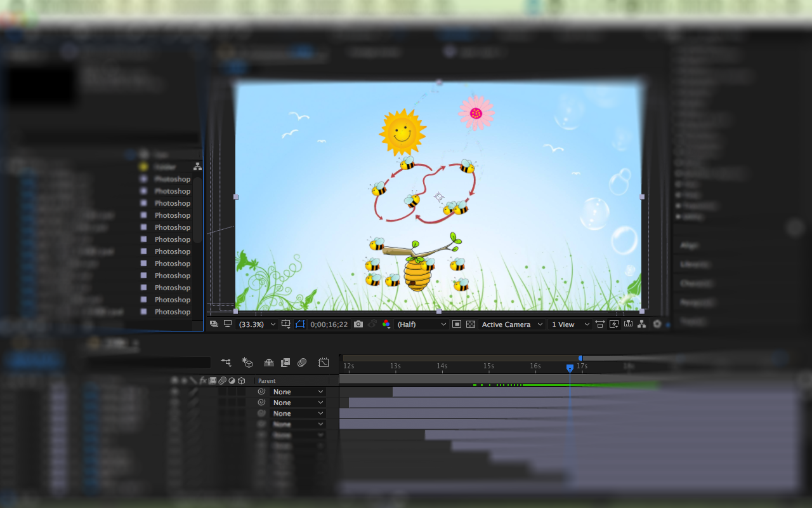
Task: Click the current time 0;00;16;22 field
Action: [329, 324]
